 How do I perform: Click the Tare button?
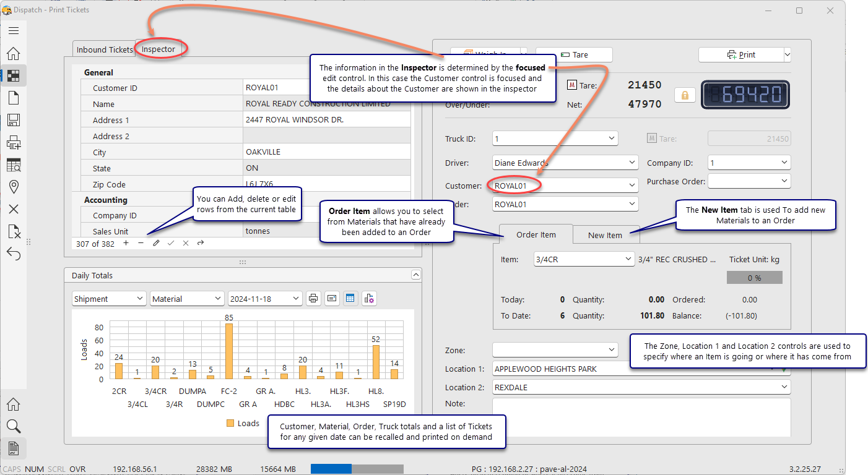pos(574,54)
